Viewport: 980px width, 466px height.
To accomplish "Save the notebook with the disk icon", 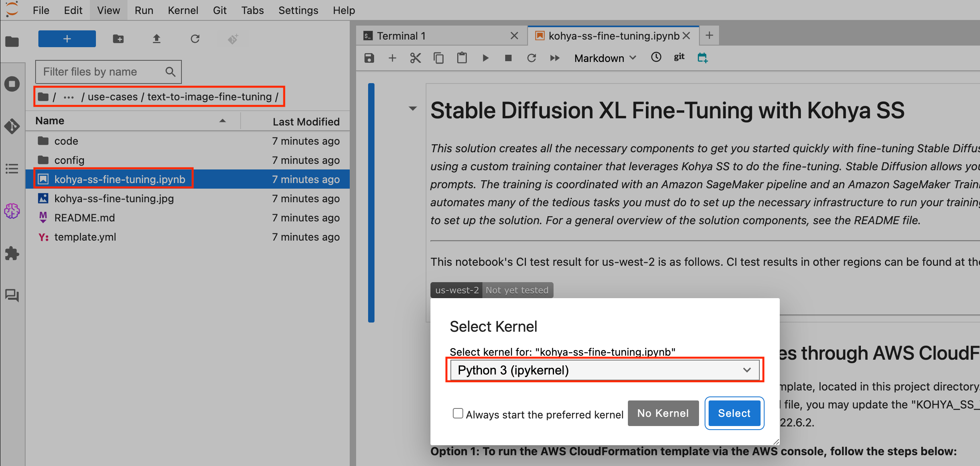I will coord(369,58).
